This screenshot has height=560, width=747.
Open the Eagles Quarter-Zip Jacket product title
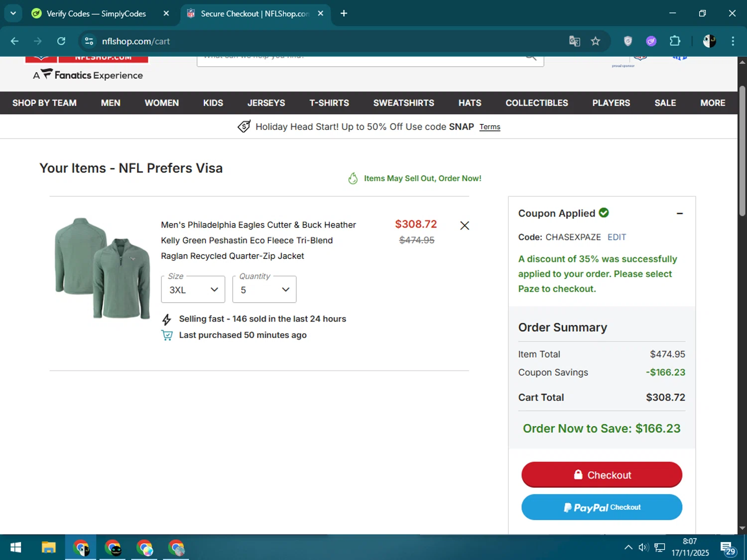point(258,240)
